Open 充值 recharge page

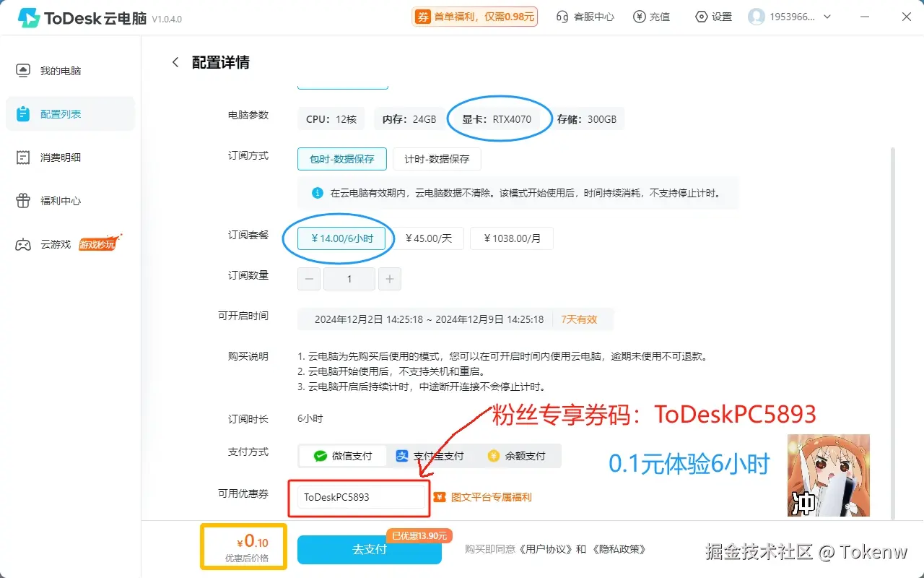651,17
